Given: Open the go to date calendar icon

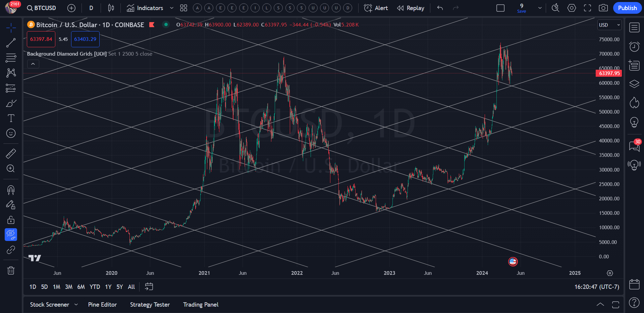Looking at the screenshot, I should coord(149,287).
